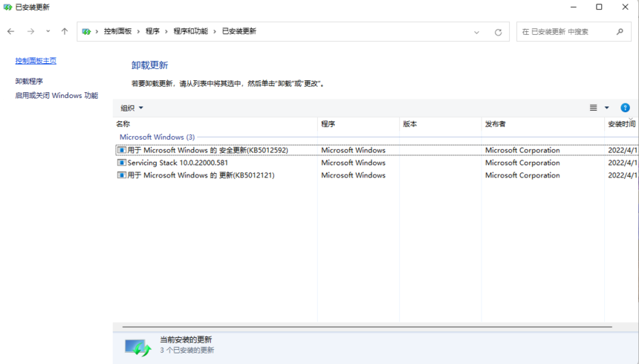Click Microsoft Corporation in KB5012121 row
The image size is (639, 364).
(x=522, y=175)
